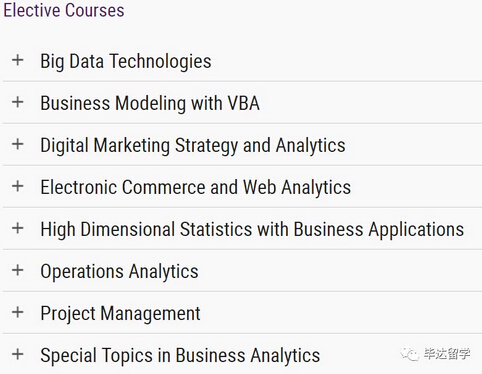Expand Digital Marketing Strategy plus icon
Image resolution: width=482 pixels, height=374 pixels.
click(18, 144)
